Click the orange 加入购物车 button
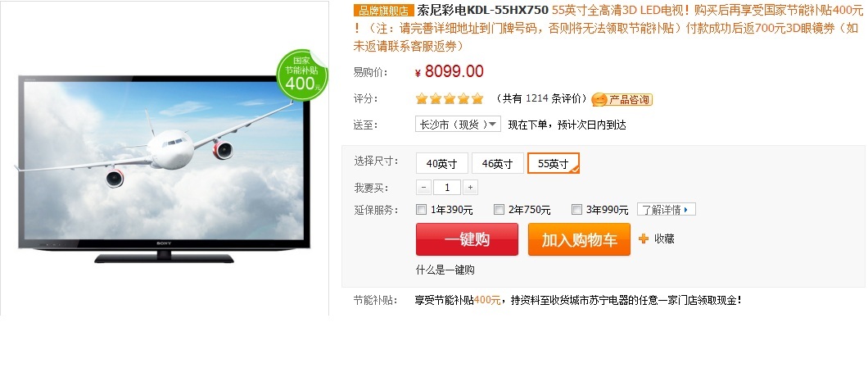This screenshot has width=868, height=377. coord(579,239)
